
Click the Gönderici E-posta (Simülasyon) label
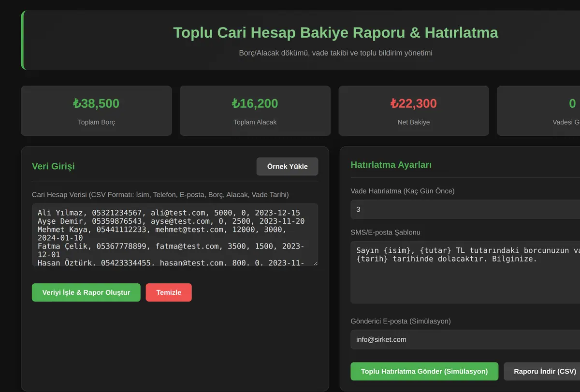pos(401,321)
